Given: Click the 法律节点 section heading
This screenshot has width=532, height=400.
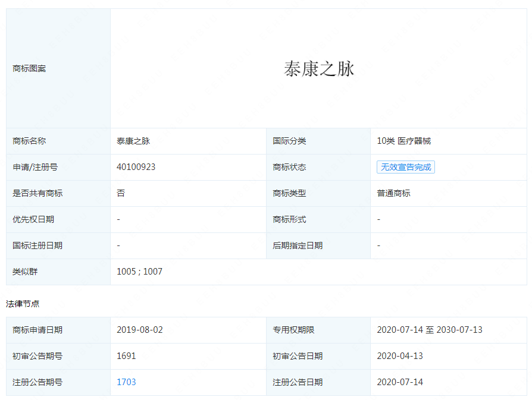Looking at the screenshot, I should [23, 304].
